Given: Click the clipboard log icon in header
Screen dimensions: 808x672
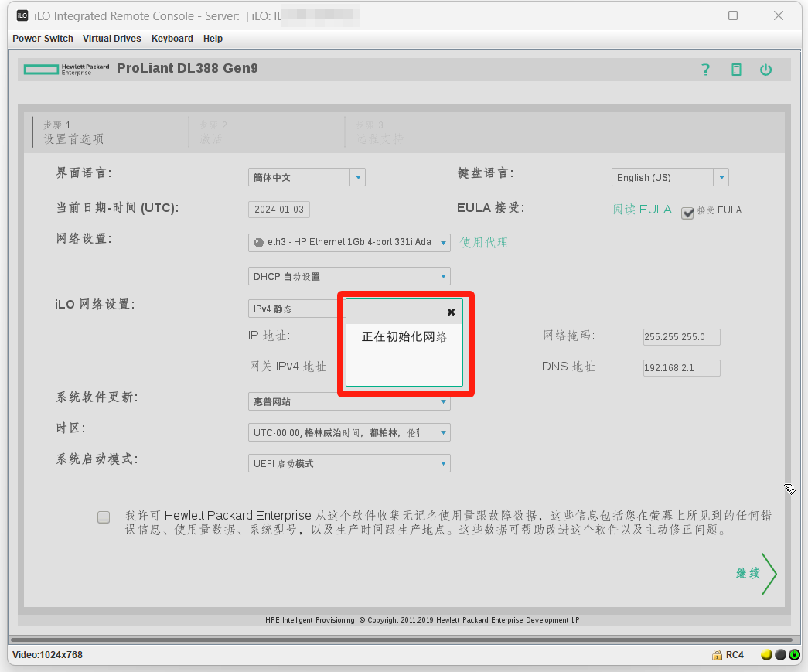Looking at the screenshot, I should [736, 70].
